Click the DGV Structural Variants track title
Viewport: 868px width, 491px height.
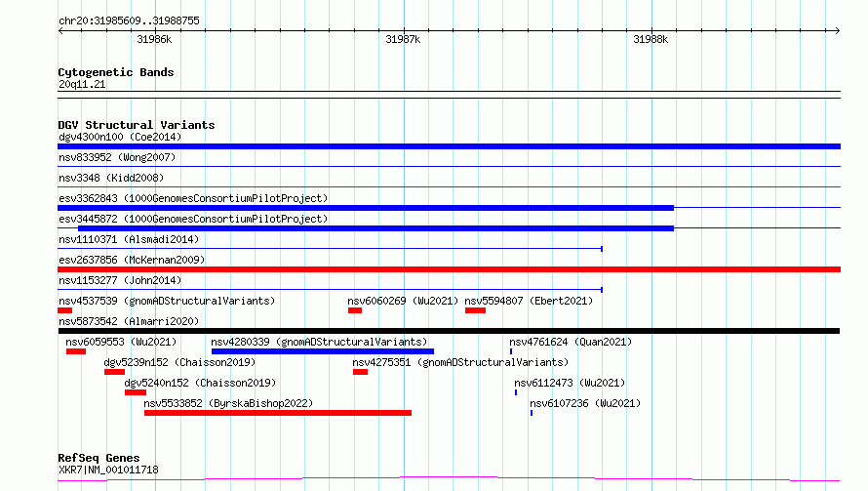click(137, 125)
